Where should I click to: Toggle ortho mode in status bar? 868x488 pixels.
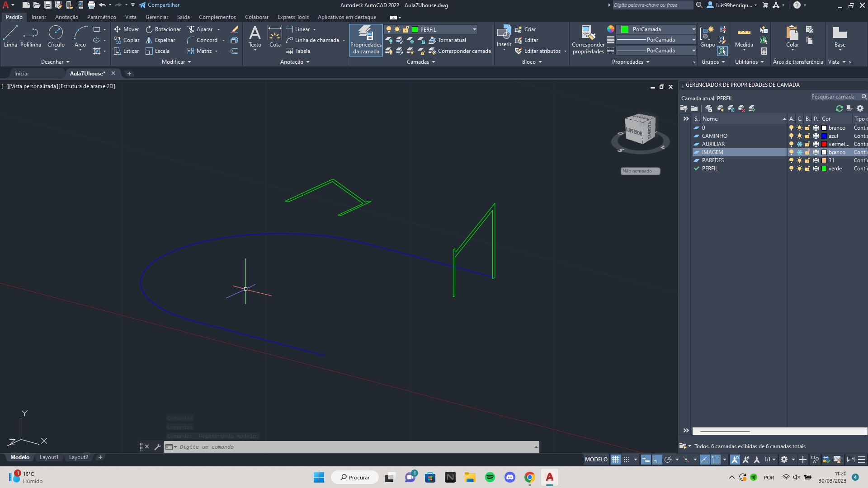coord(656,460)
